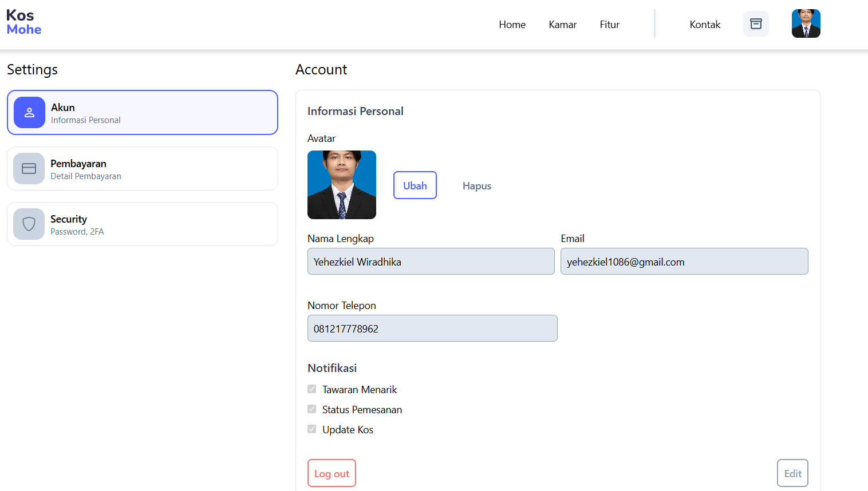Click the Pembayaran credit card icon
Screen dimensions: 868x491
point(29,168)
